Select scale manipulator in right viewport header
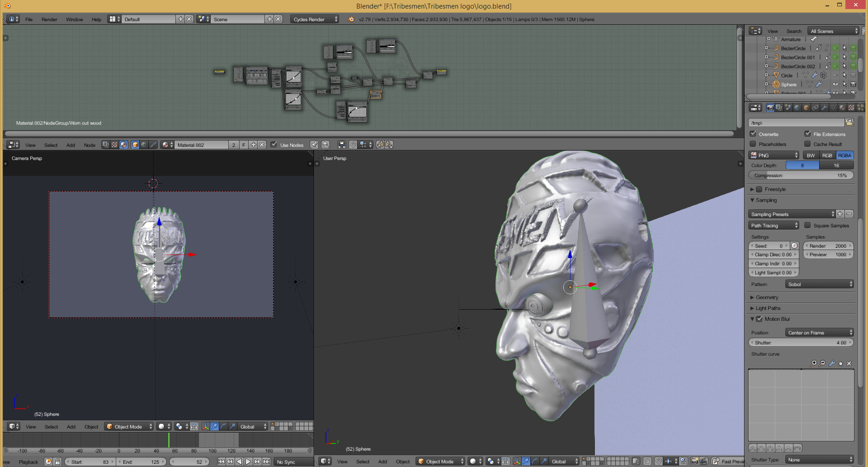 [544, 461]
